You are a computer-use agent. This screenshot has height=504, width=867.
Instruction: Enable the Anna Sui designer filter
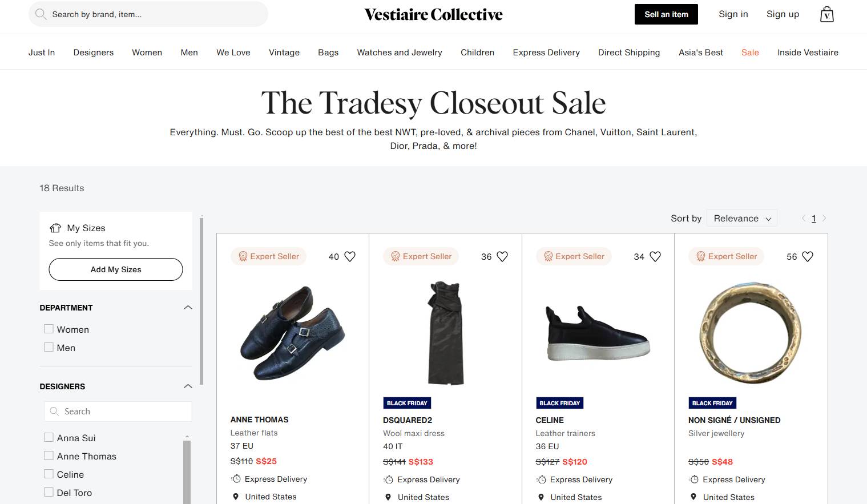pos(49,437)
